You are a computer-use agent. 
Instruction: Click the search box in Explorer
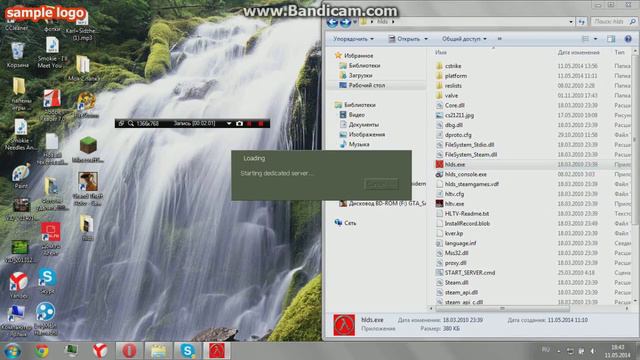(x=613, y=22)
